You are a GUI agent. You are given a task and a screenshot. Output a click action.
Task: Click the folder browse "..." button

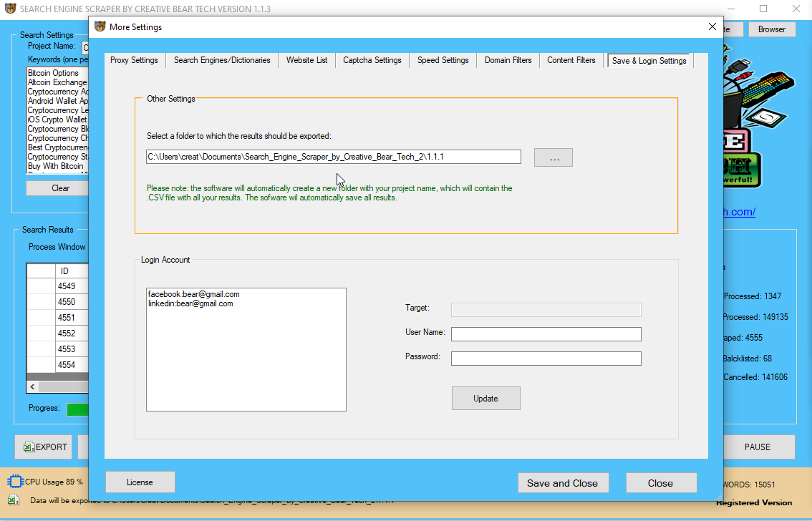point(553,157)
